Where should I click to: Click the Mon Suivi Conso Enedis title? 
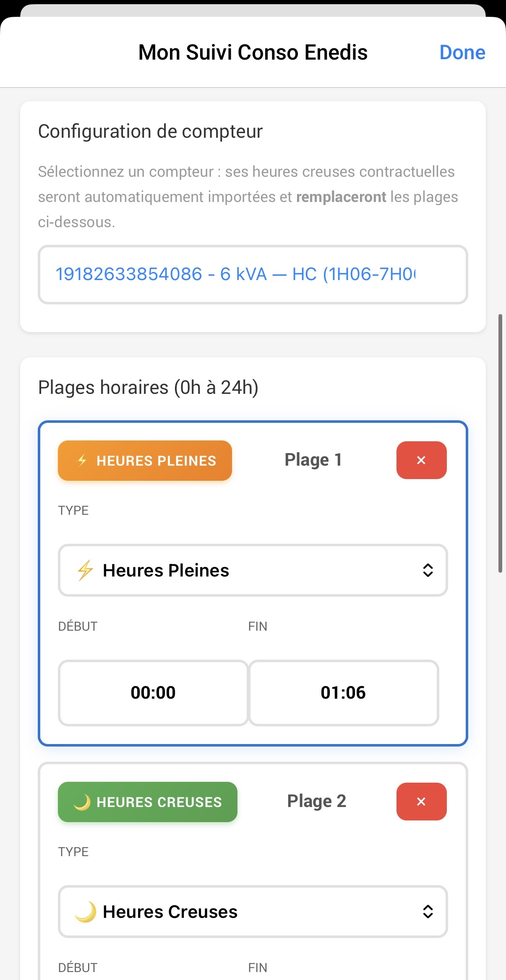click(253, 52)
